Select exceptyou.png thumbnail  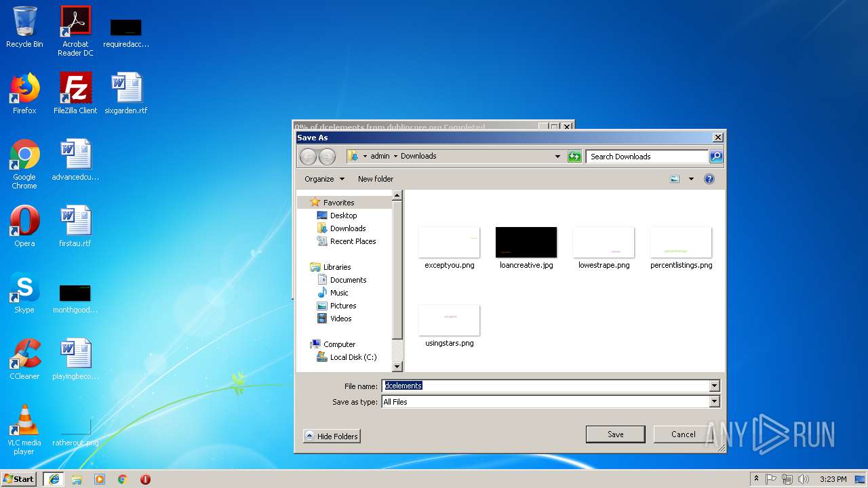(x=449, y=248)
